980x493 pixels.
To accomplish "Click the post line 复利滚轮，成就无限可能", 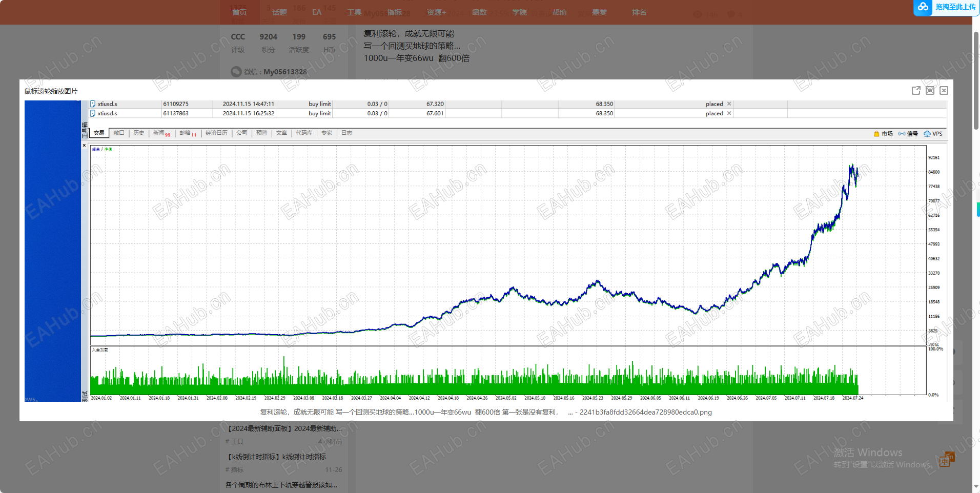I will click(x=409, y=33).
